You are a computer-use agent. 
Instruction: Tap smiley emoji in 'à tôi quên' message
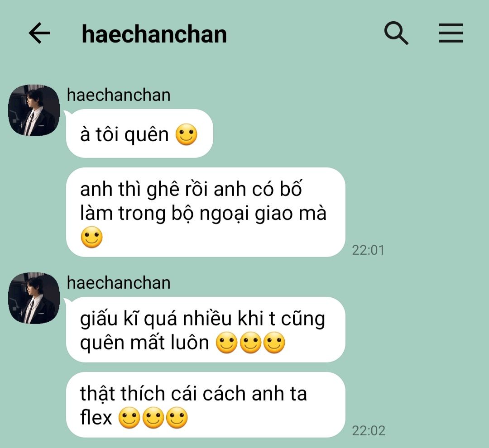pyautogui.click(x=187, y=135)
